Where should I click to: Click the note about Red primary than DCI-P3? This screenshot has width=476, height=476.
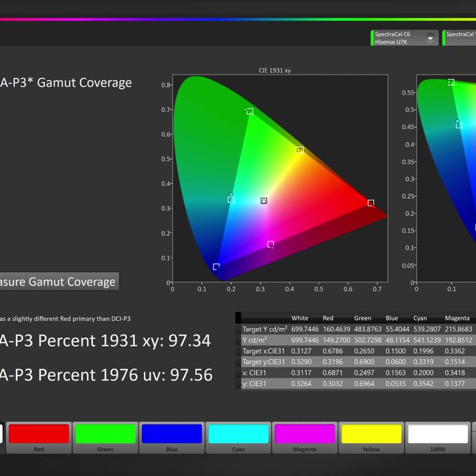(65, 319)
